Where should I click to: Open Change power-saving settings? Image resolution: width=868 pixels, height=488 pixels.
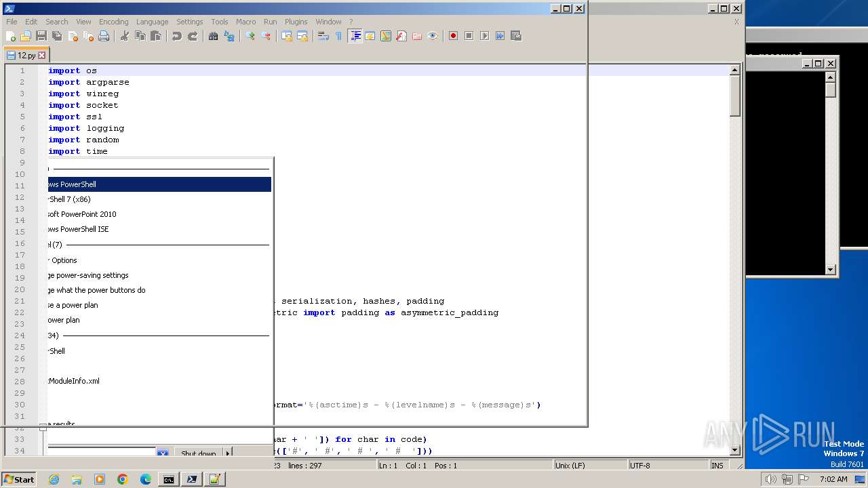[159, 275]
